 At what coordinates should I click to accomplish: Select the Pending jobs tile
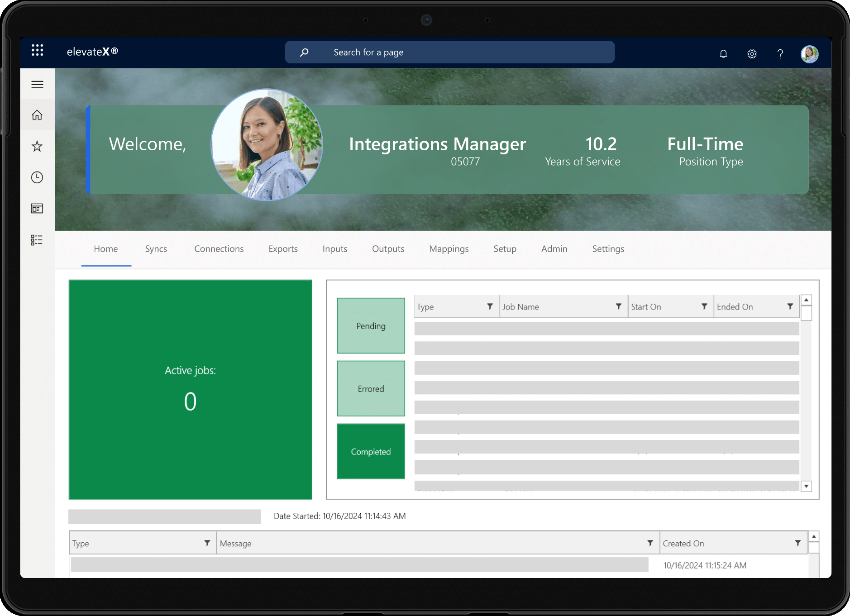point(371,326)
